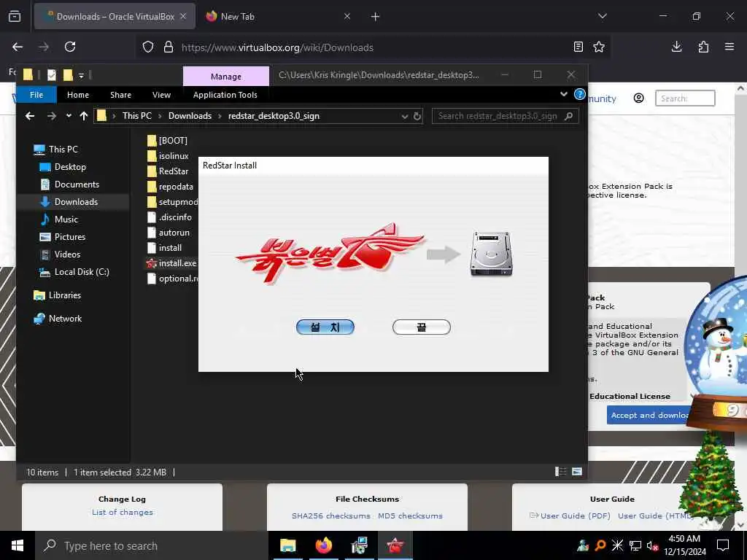Open the Firefox extensions menu

[703, 47]
